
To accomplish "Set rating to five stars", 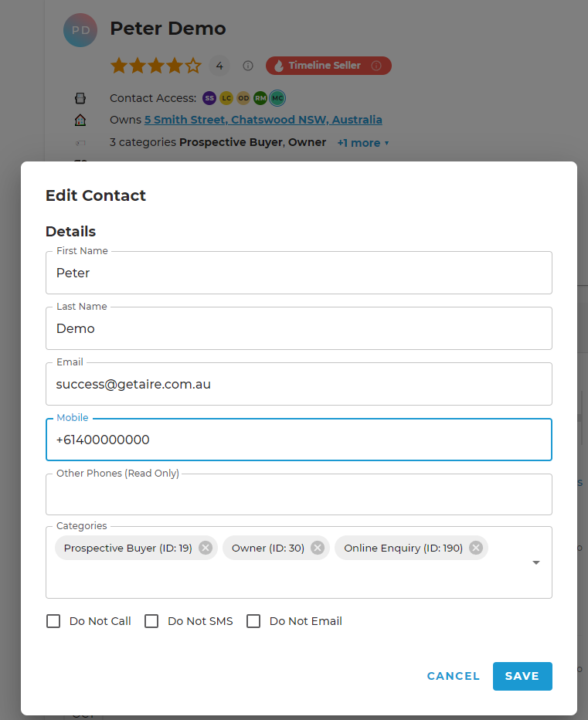I will point(193,66).
